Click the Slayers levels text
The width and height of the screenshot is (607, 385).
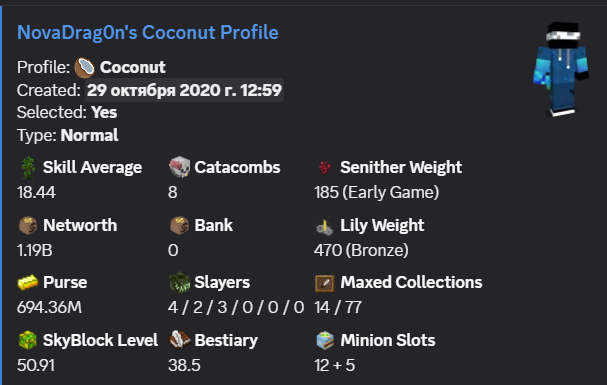pyautogui.click(x=236, y=308)
